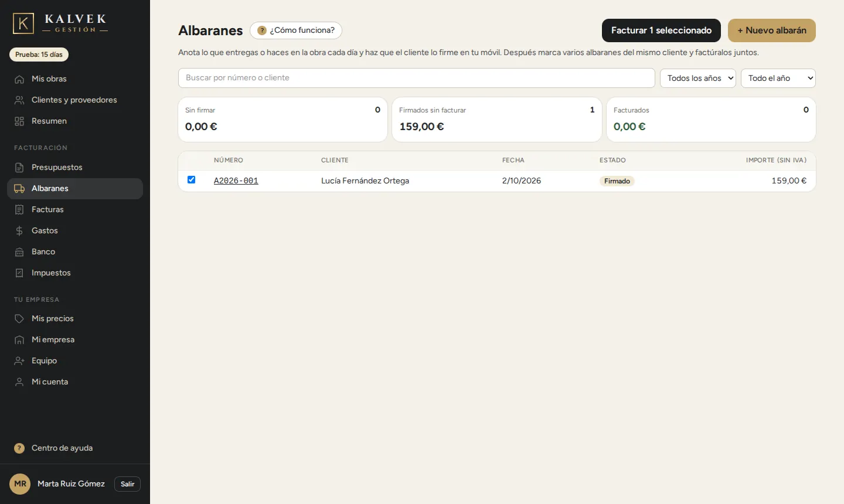This screenshot has height=504, width=844.
Task: Click the Firmado status badge
Action: point(617,181)
